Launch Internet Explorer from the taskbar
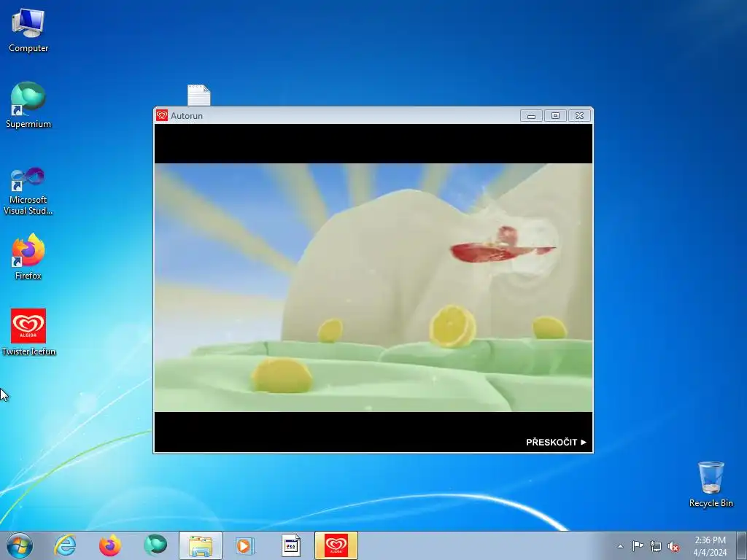 [x=65, y=545]
